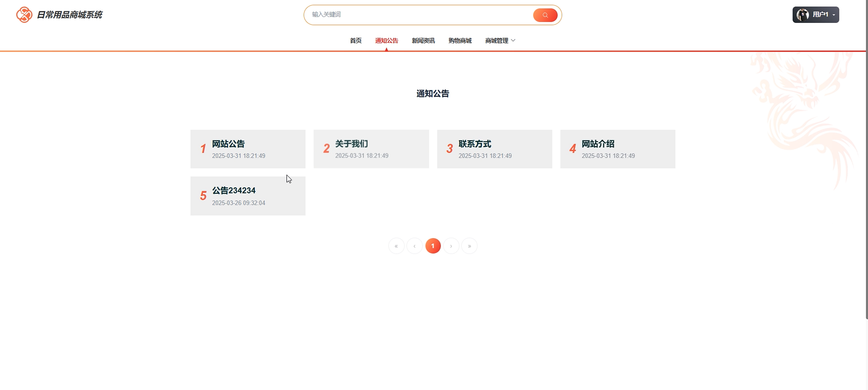Click the site logo icon
This screenshot has height=390, width=868.
tap(24, 15)
